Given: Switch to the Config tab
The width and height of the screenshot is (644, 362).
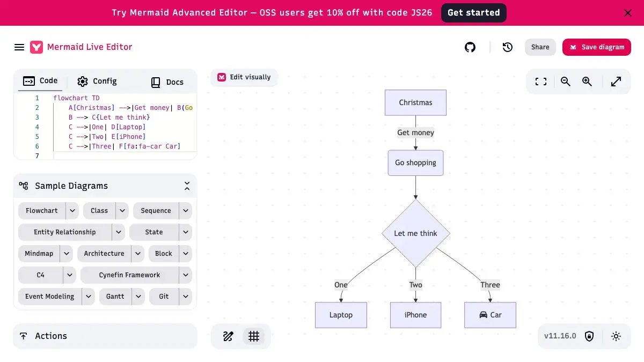Looking at the screenshot, I should tap(97, 81).
